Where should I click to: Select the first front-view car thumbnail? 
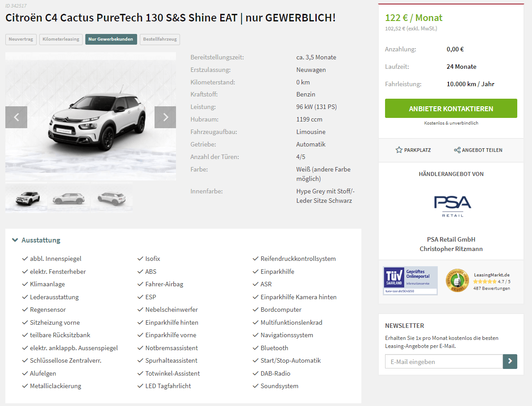tap(27, 198)
